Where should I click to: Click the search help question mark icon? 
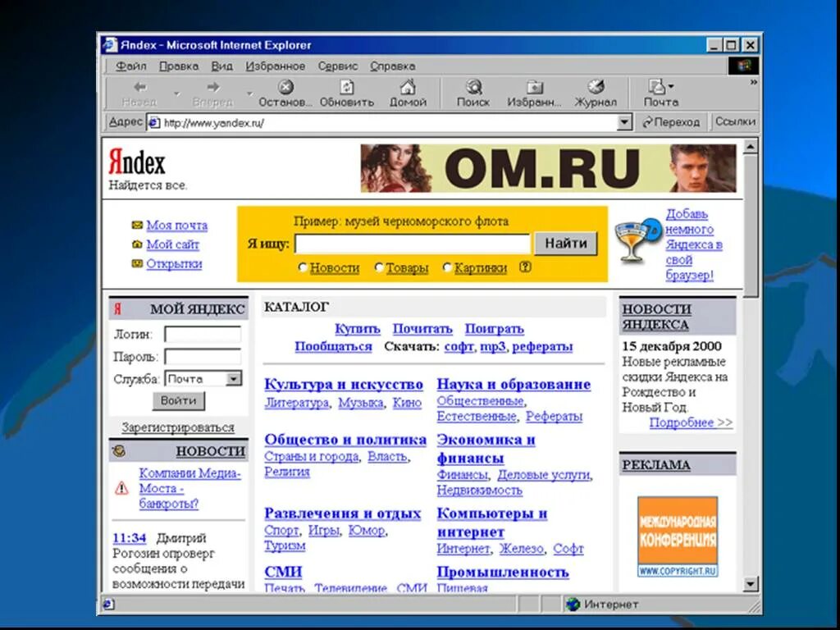click(525, 267)
